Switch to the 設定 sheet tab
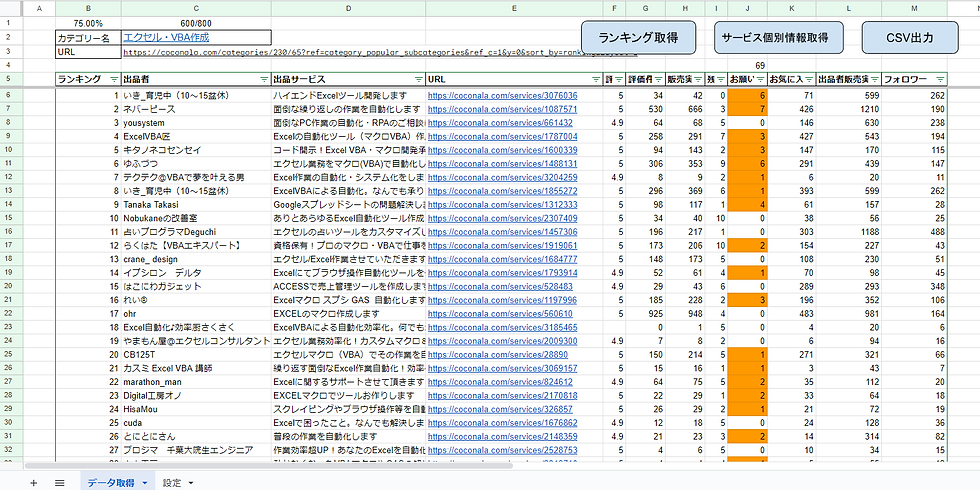The image size is (980, 490). 172,482
